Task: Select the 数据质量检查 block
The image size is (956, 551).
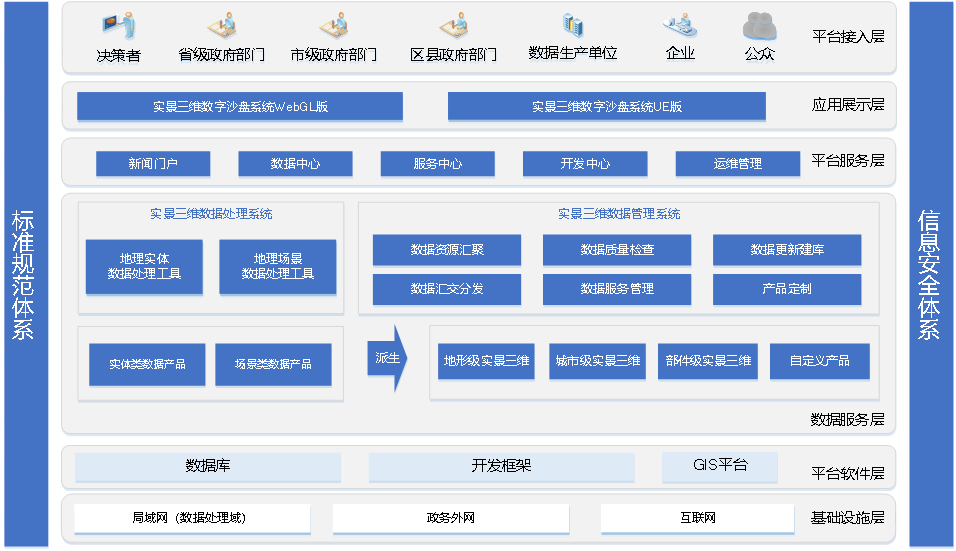Action: [x=617, y=249]
